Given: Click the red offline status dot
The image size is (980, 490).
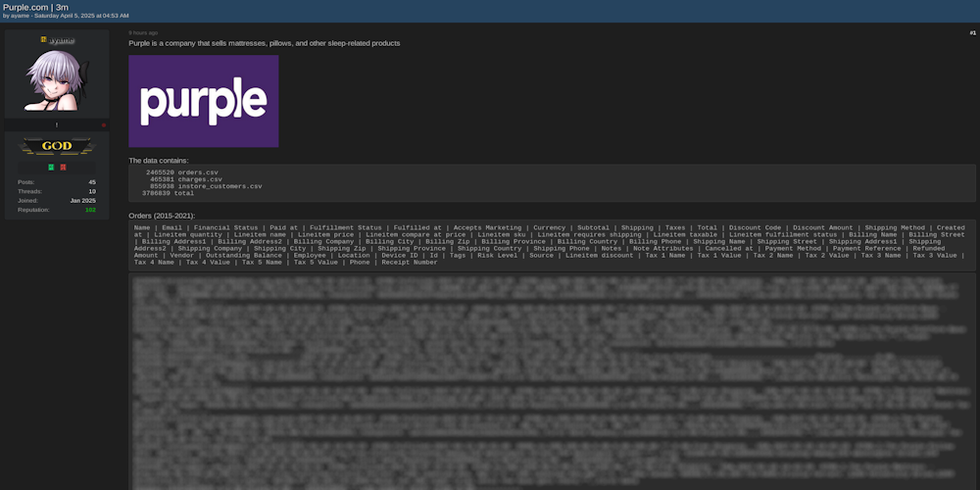Looking at the screenshot, I should pos(103,125).
